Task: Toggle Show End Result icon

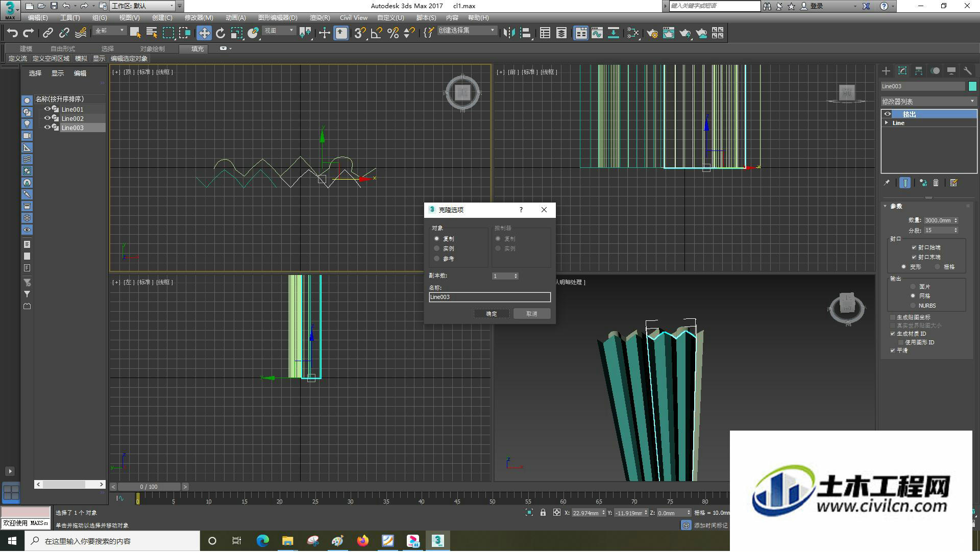Action: [x=905, y=183]
